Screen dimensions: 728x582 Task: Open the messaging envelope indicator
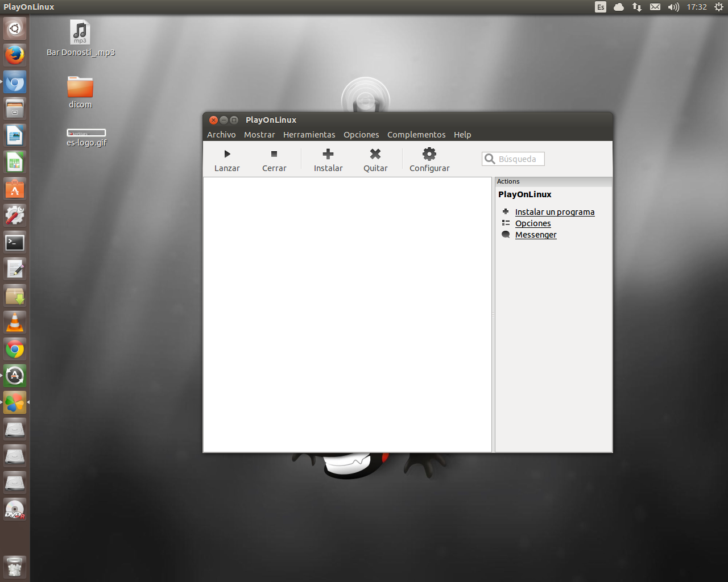[655, 7]
